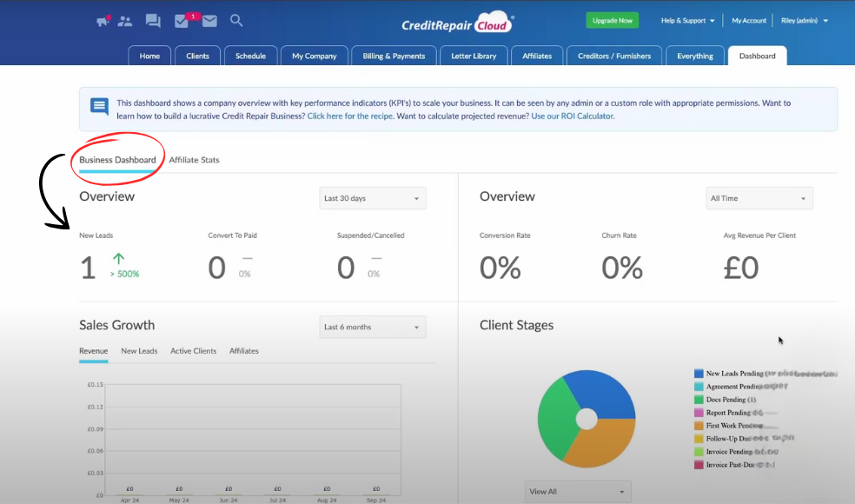Click the red Invoice Past-Due legend swatch
The image size is (855, 504).
(699, 465)
